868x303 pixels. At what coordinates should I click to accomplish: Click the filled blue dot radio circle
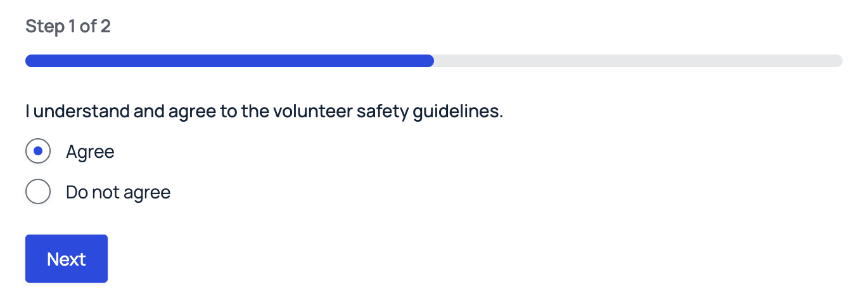pos(38,151)
